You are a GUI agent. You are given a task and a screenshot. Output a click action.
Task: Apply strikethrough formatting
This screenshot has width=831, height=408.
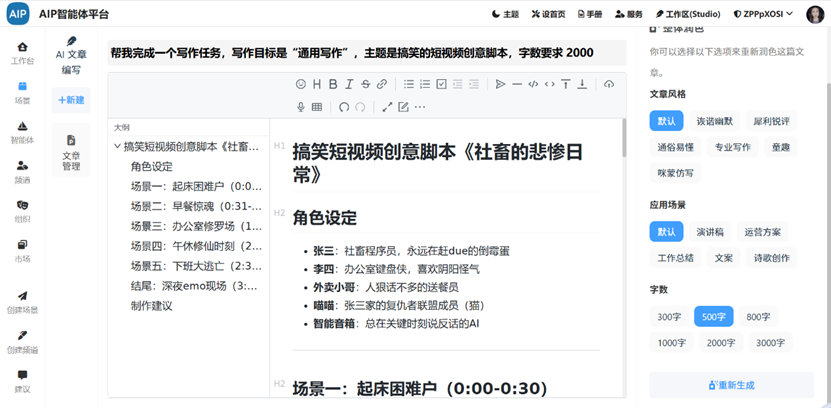[365, 84]
